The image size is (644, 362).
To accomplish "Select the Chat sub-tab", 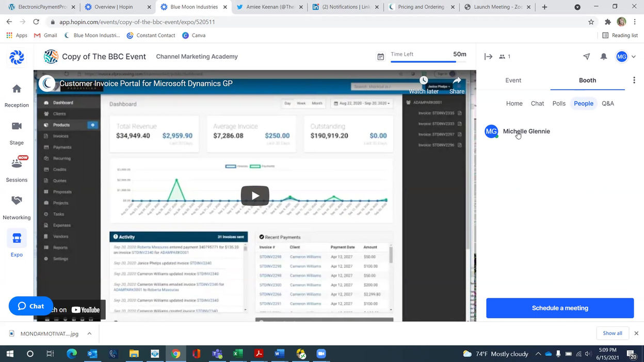I will coord(537,104).
